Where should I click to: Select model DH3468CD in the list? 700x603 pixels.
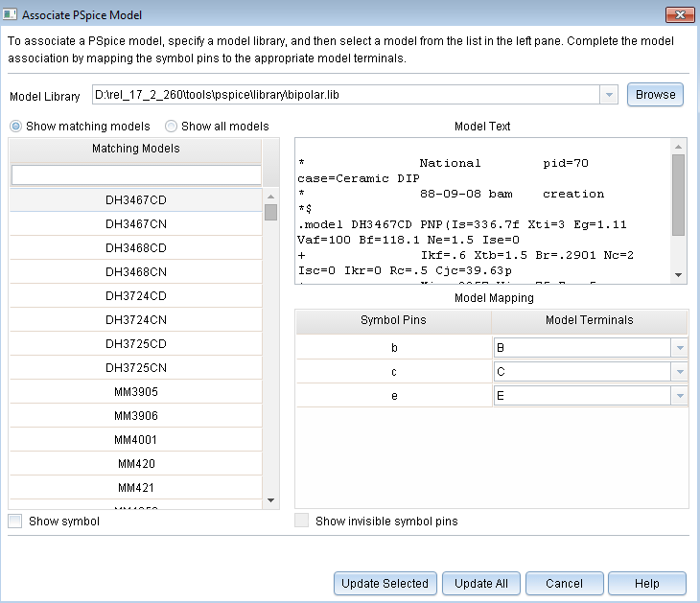pos(135,248)
